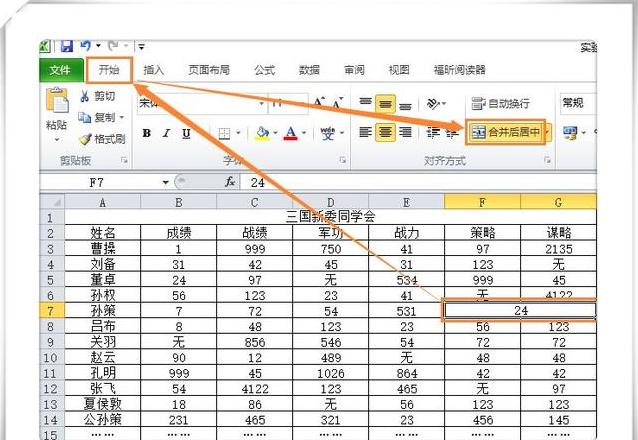Screen dimensions: 638x440
Task: Click the fx insert function icon
Action: point(230,182)
